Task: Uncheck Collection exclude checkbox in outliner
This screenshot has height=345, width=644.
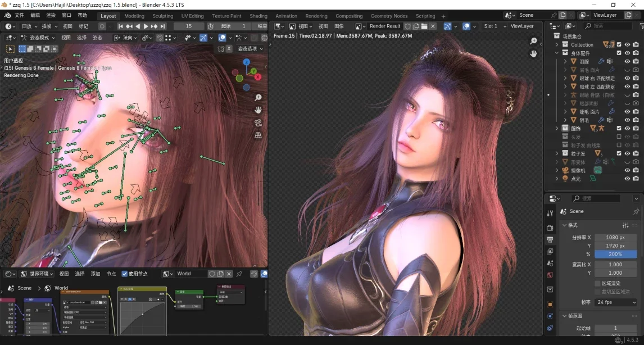Action: [619, 44]
